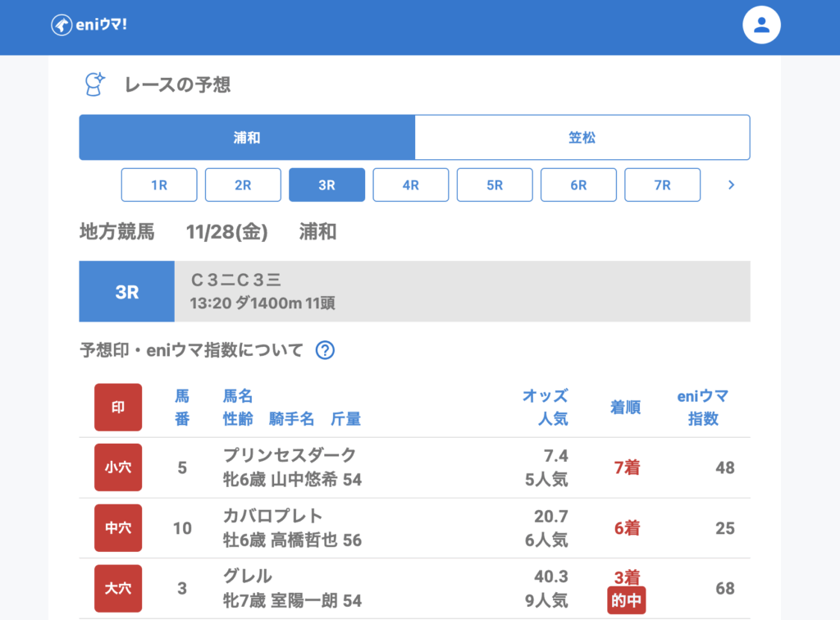
Task: Select the 2R race button
Action: point(243,185)
